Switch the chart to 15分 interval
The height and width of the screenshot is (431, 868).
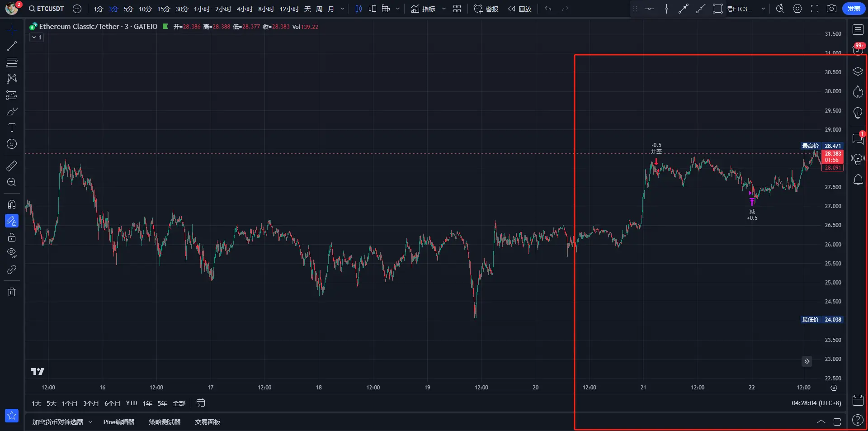163,9
